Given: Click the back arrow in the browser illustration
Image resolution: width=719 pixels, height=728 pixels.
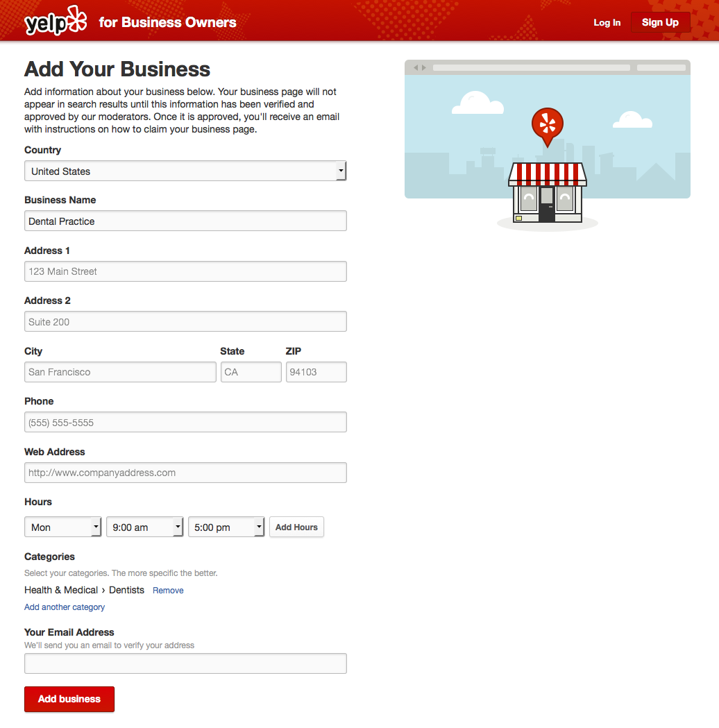Looking at the screenshot, I should tap(414, 67).
